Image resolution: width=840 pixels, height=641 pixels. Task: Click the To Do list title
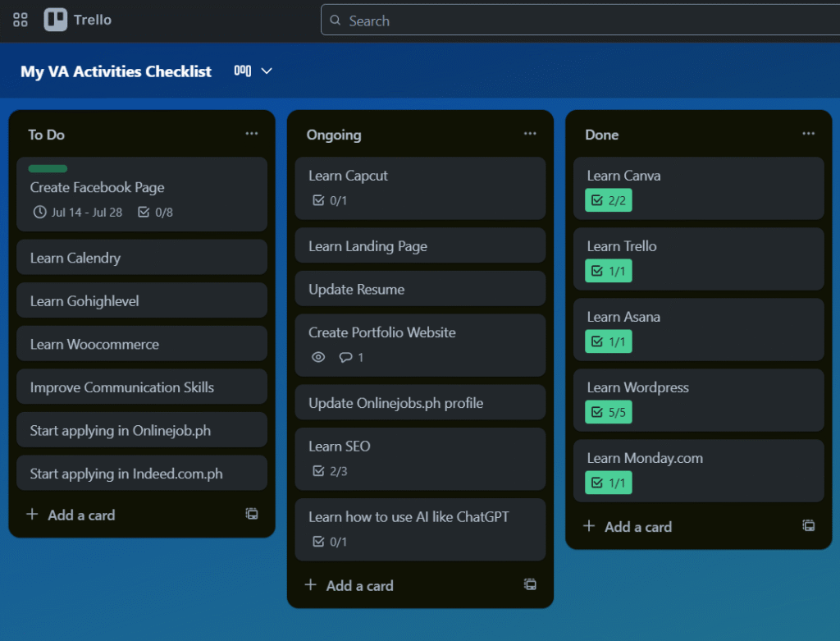[47, 135]
